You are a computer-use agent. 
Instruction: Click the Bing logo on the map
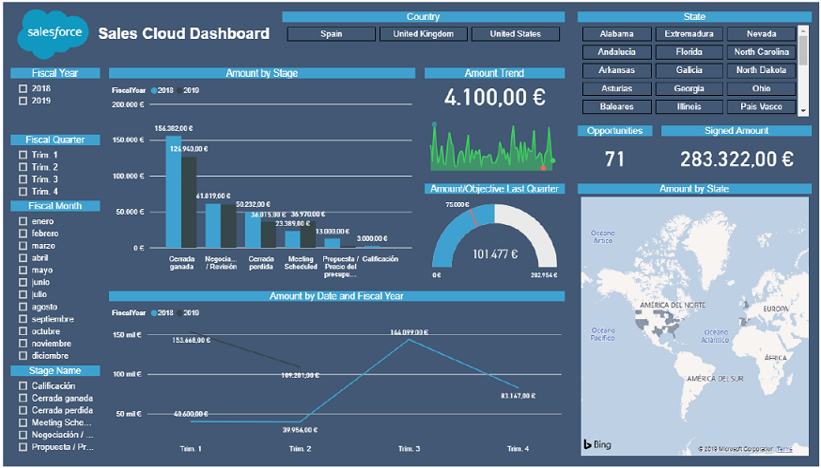click(598, 442)
